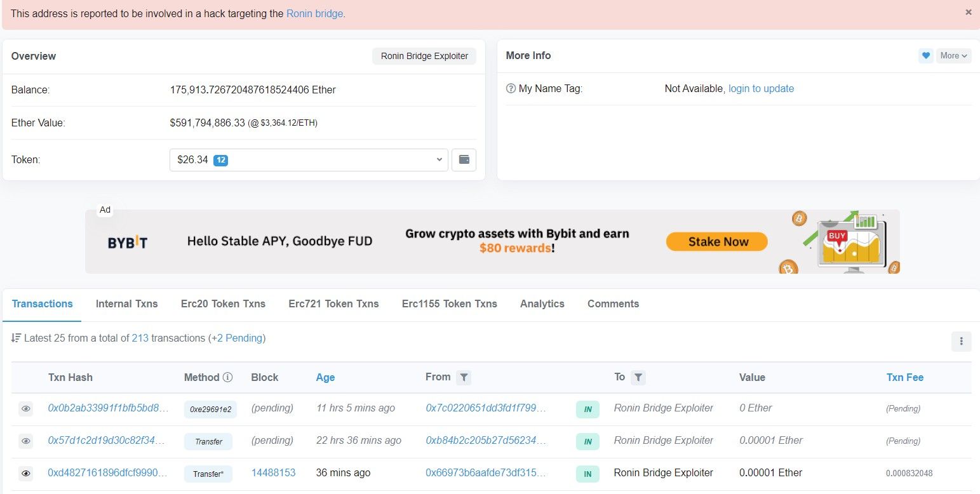
Task: Open the Ronin bridge link in alert
Action: [314, 13]
